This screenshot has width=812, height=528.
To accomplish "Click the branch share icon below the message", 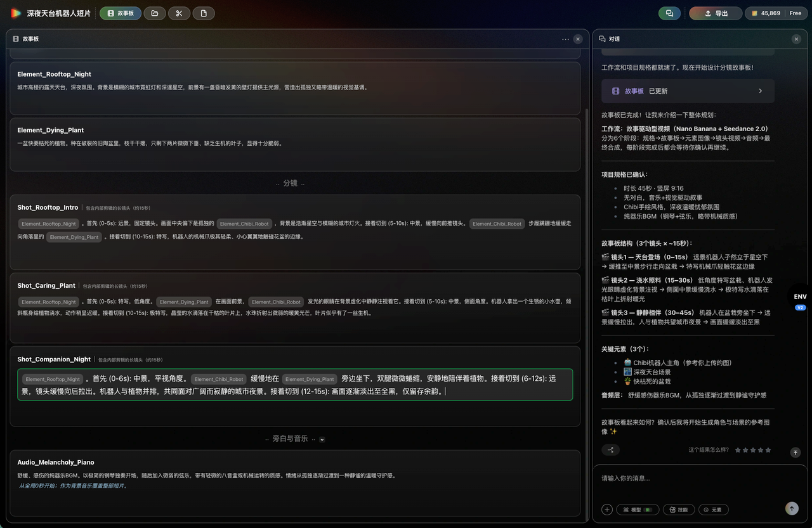I will click(610, 450).
